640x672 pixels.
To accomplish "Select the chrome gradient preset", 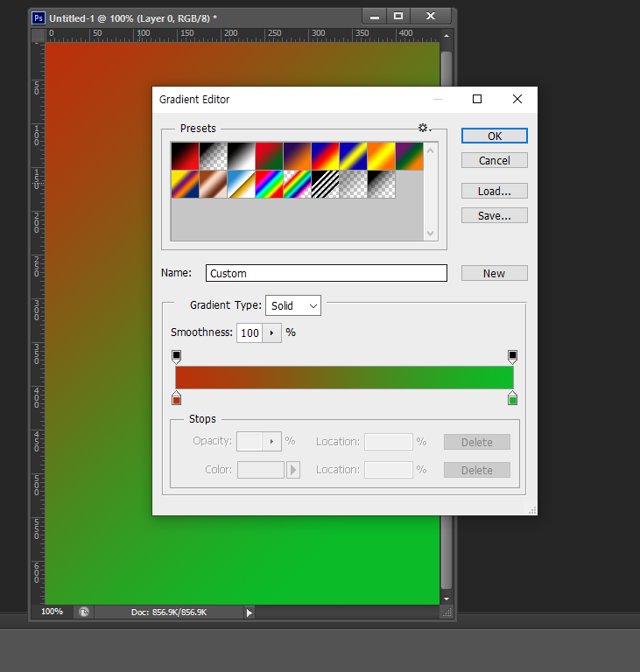I will coord(241,185).
